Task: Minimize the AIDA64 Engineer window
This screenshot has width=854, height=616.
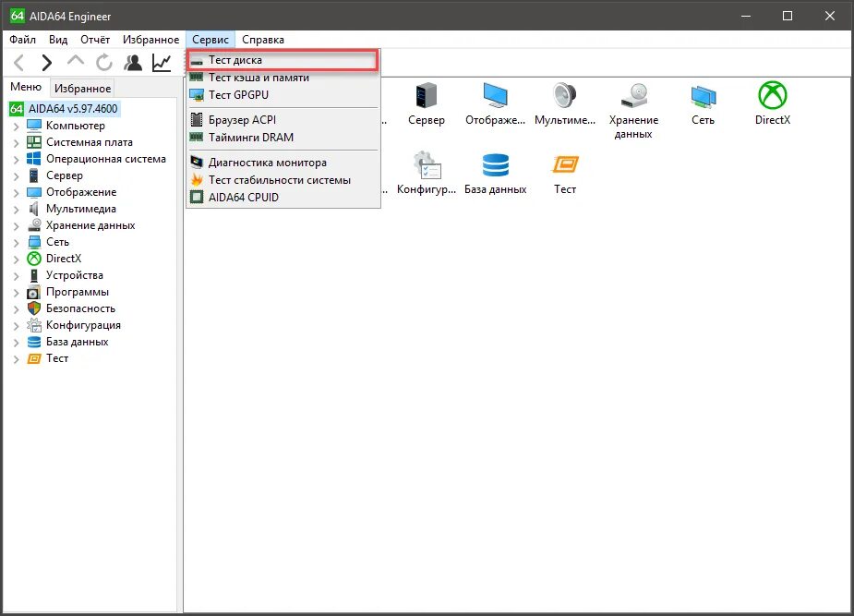Action: click(746, 16)
